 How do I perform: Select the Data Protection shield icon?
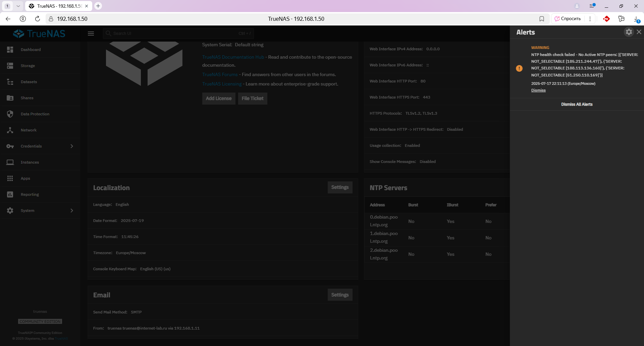click(x=10, y=114)
